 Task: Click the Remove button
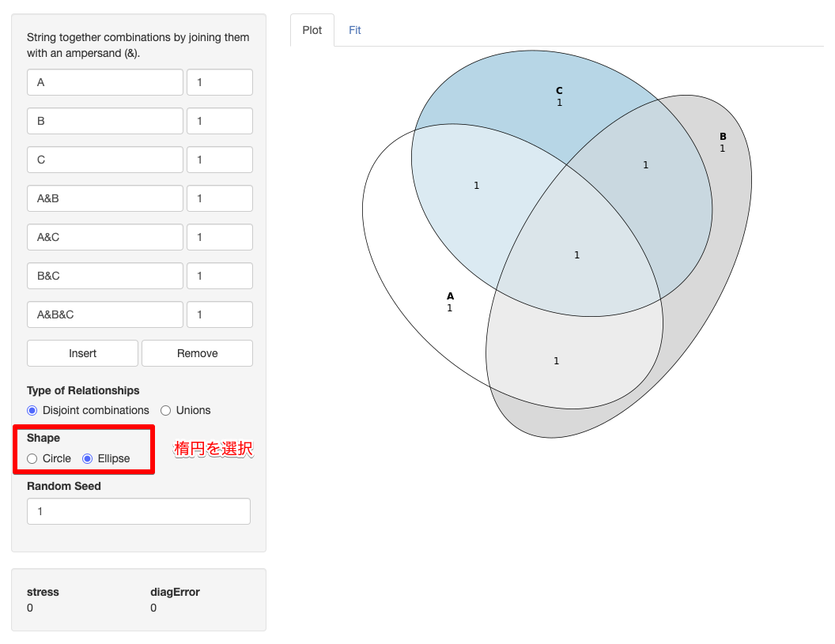197,353
